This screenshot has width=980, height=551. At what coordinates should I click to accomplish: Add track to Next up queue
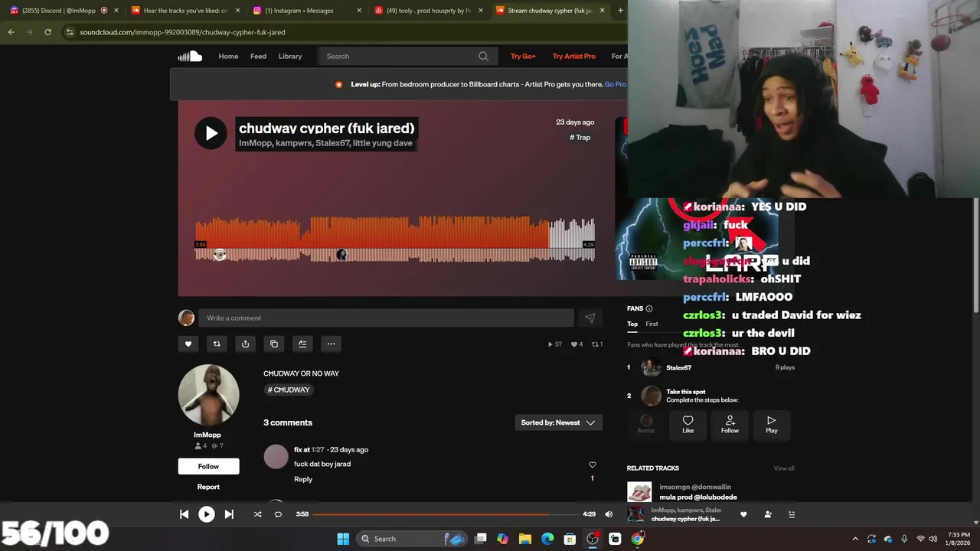point(302,344)
